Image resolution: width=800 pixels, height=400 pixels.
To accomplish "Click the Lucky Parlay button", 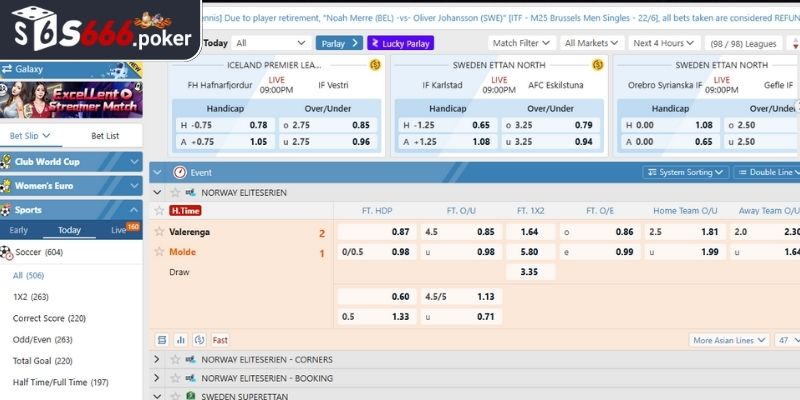I will pos(400,43).
